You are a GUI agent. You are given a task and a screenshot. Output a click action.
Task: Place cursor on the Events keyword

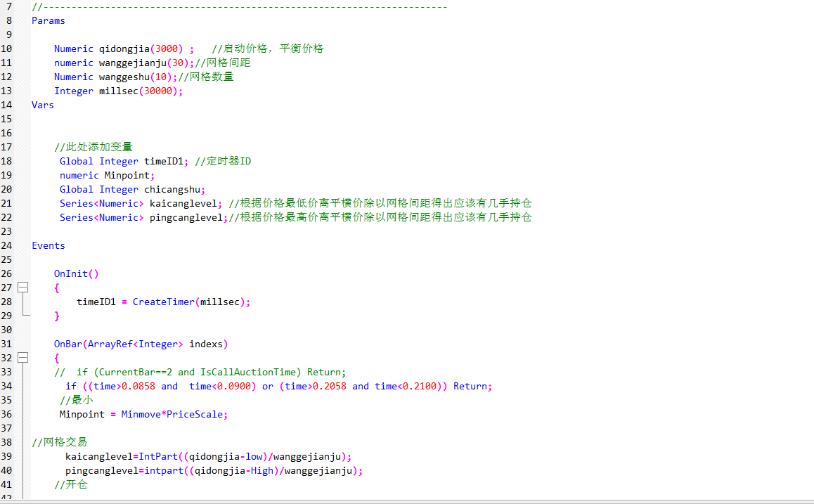[48, 245]
